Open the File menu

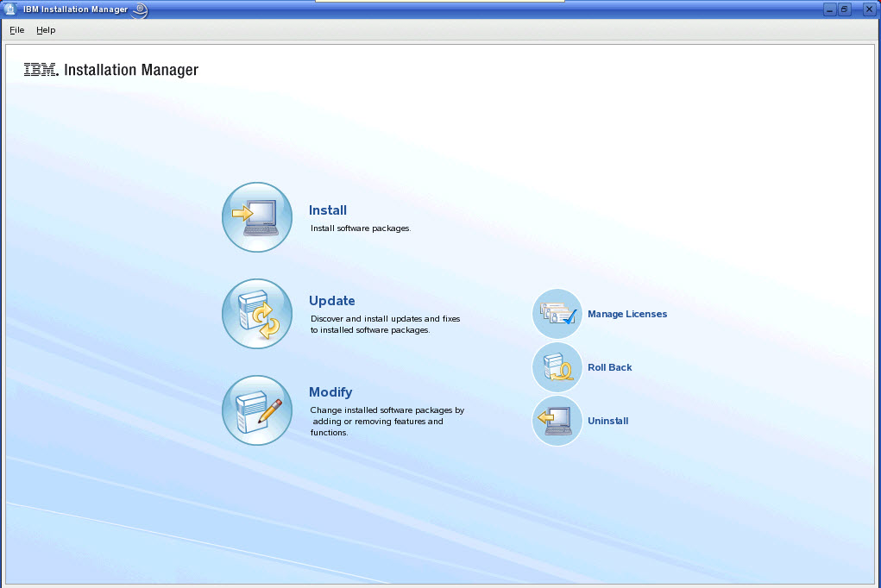coord(17,30)
